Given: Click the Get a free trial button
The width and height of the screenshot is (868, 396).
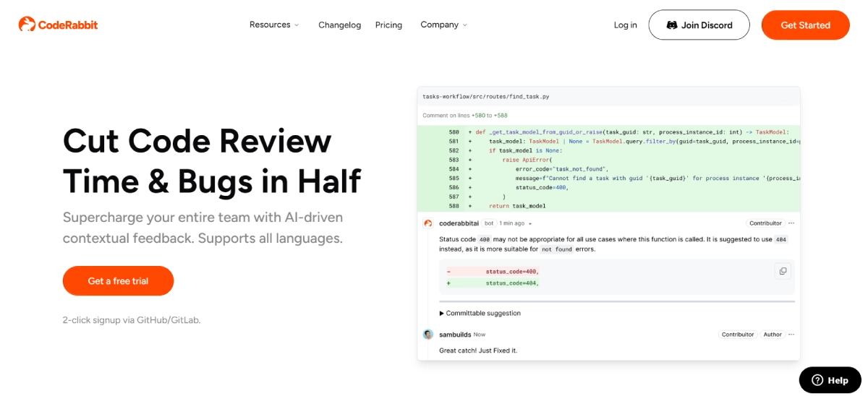Looking at the screenshot, I should [118, 281].
